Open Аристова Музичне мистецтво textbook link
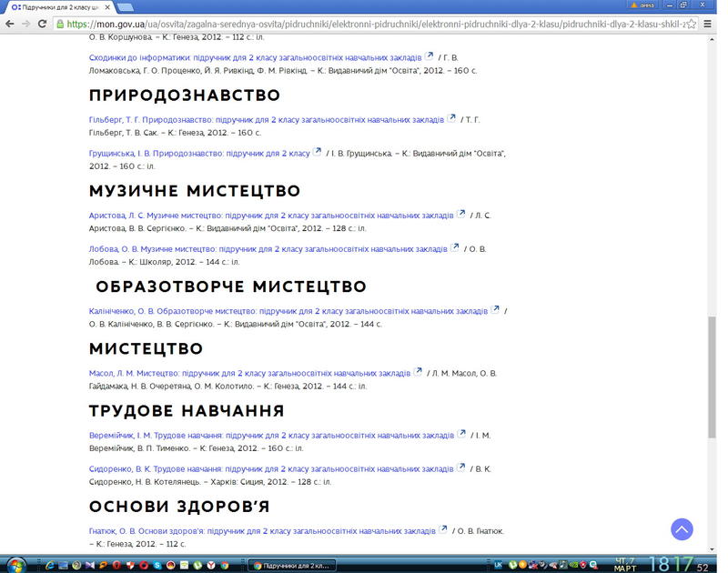 [x=271, y=216]
